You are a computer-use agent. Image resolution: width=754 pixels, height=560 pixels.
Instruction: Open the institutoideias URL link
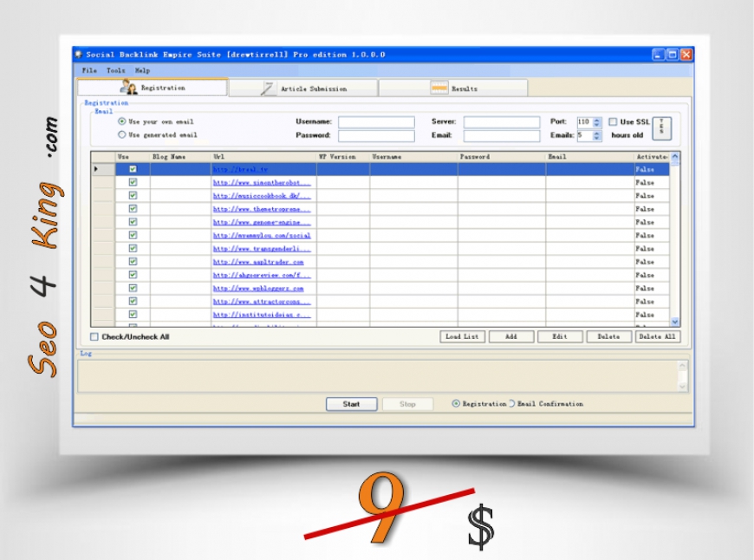(x=262, y=315)
